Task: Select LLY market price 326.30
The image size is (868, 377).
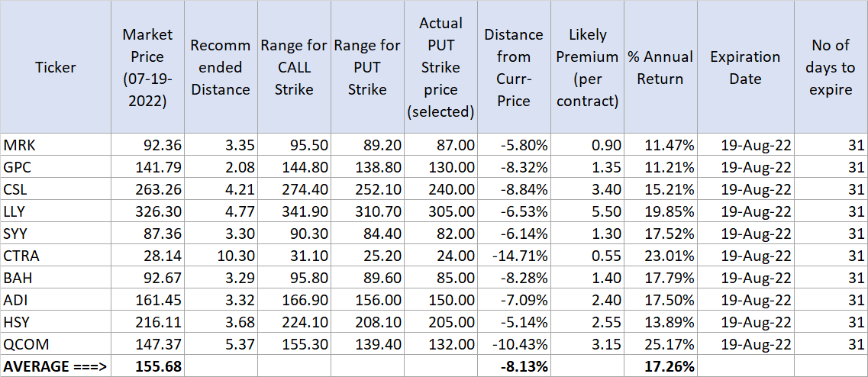Action: pyautogui.click(x=147, y=211)
